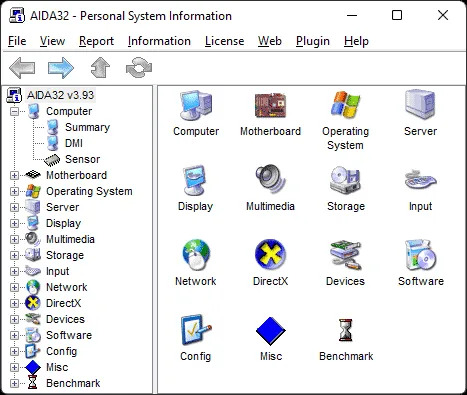Screen dimensions: 467x395
Task: Collapse the Computer tree node
Action: 14,111
